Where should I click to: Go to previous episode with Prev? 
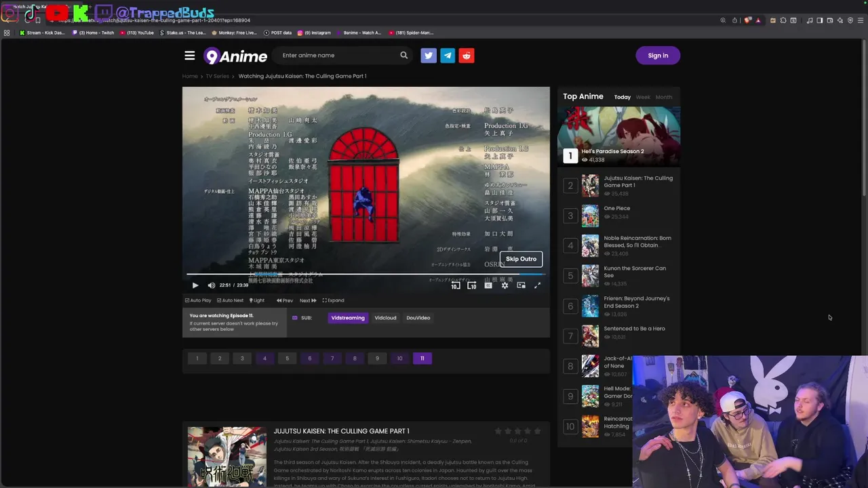pos(285,300)
